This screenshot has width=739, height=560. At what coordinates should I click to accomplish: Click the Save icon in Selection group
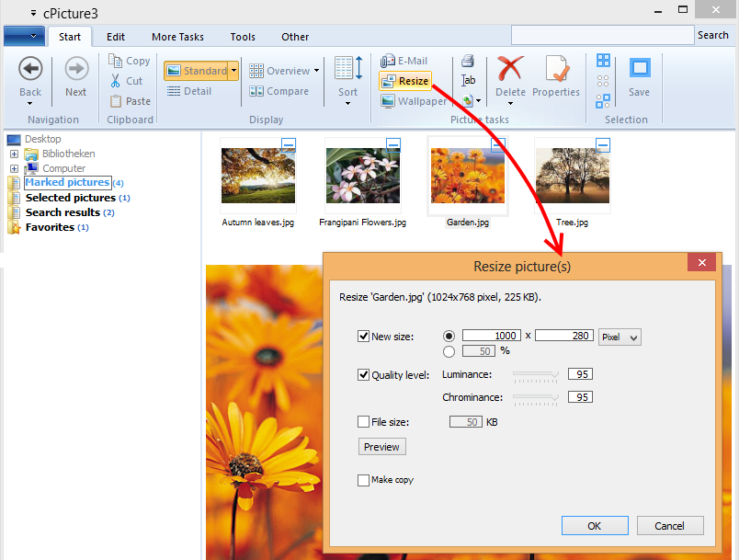point(639,69)
